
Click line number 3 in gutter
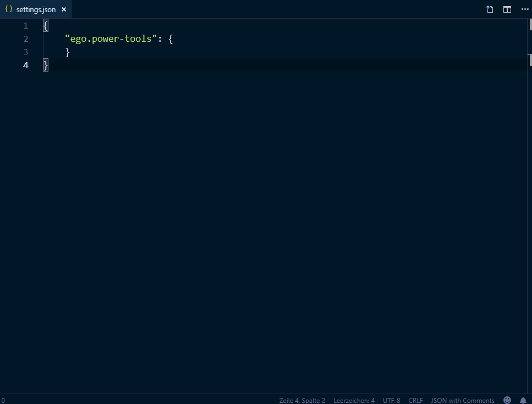[26, 52]
